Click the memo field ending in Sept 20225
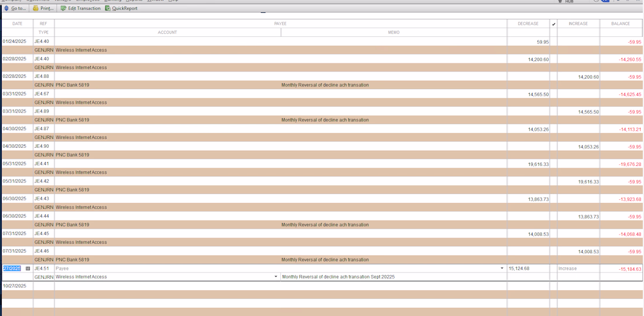Viewport: 644px width, 316px height. [x=393, y=277]
